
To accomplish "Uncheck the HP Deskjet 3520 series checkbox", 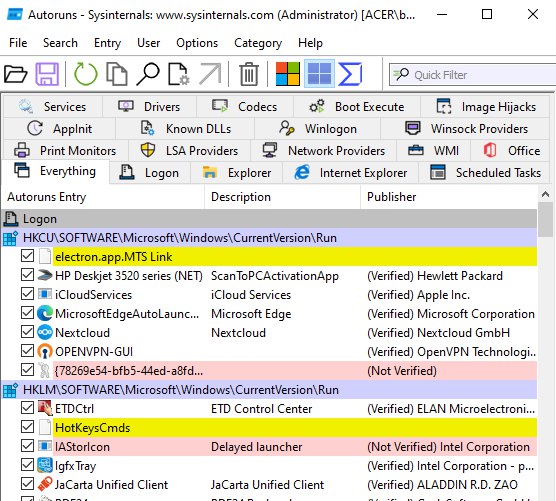I will pyautogui.click(x=27, y=275).
